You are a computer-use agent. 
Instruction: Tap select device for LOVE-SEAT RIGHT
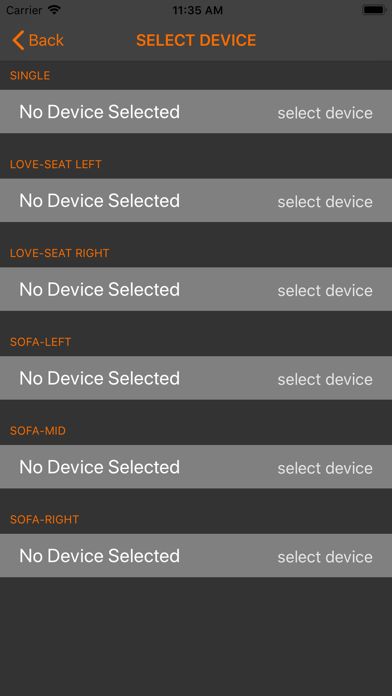pyautogui.click(x=325, y=290)
